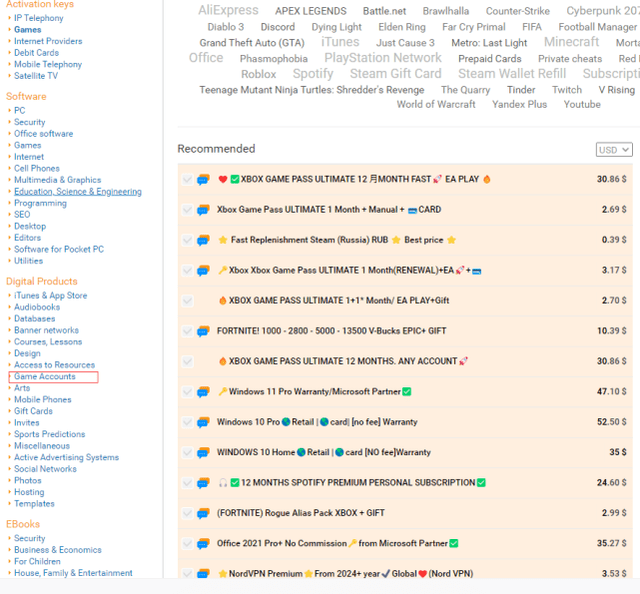Select Gift Cards category in sidebar
This screenshot has height=594, width=640.
tap(33, 411)
